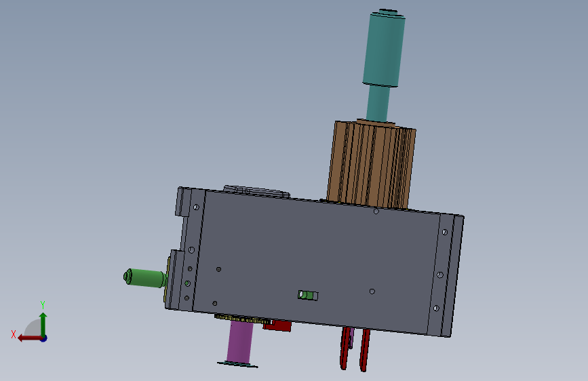Select the teal flange disc below purple cylinder
588x381 pixels.
click(x=238, y=364)
